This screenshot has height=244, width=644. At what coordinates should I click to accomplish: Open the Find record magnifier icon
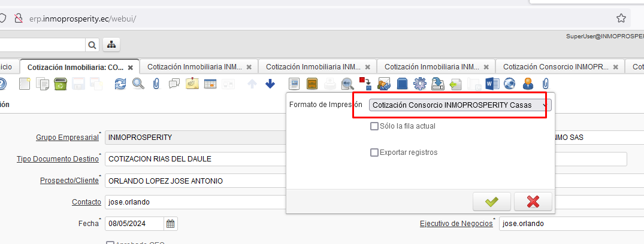138,84
